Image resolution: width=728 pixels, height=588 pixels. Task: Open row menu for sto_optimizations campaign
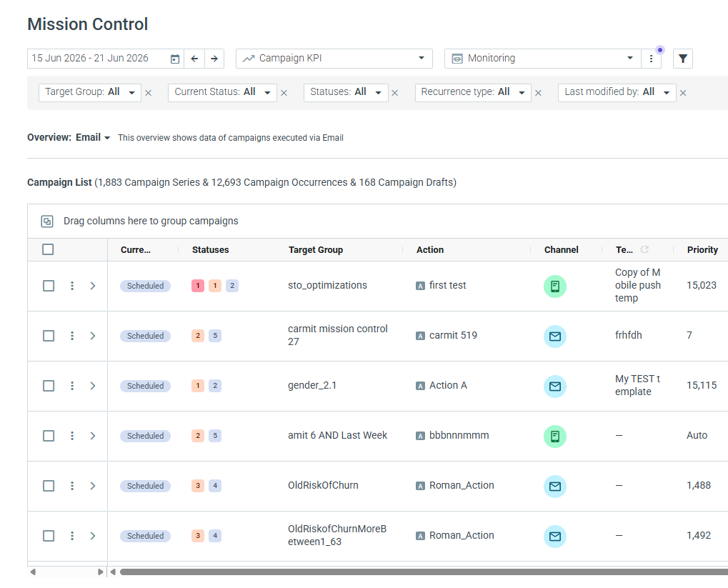point(72,286)
